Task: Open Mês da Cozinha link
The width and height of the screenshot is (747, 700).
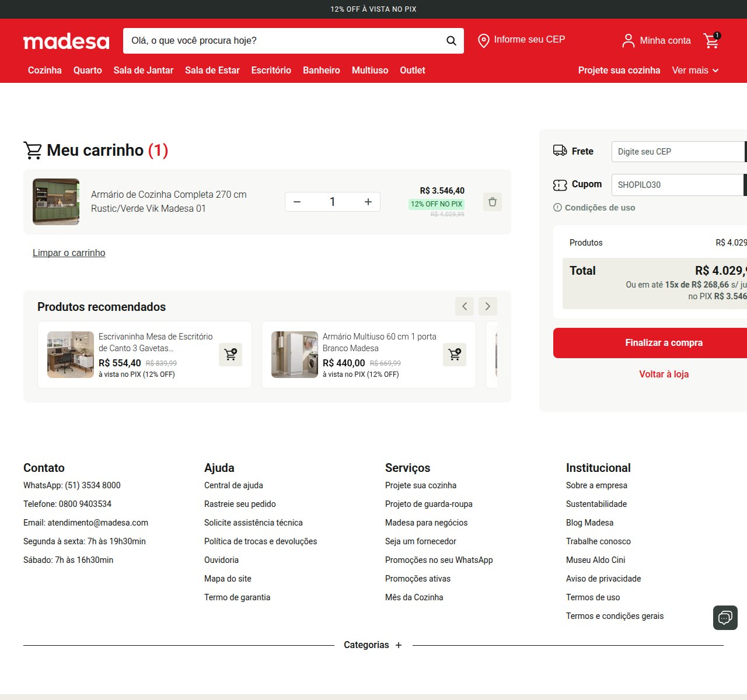Action: pos(414,597)
